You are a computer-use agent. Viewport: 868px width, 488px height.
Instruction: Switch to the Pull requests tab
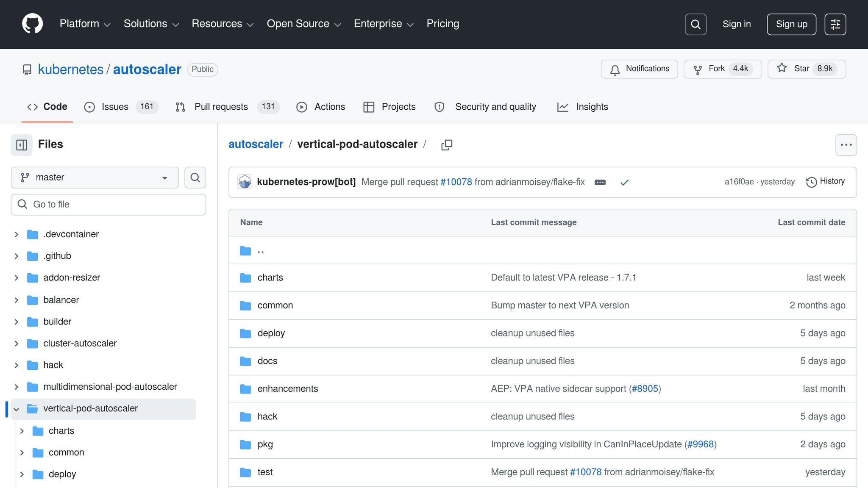(x=227, y=107)
